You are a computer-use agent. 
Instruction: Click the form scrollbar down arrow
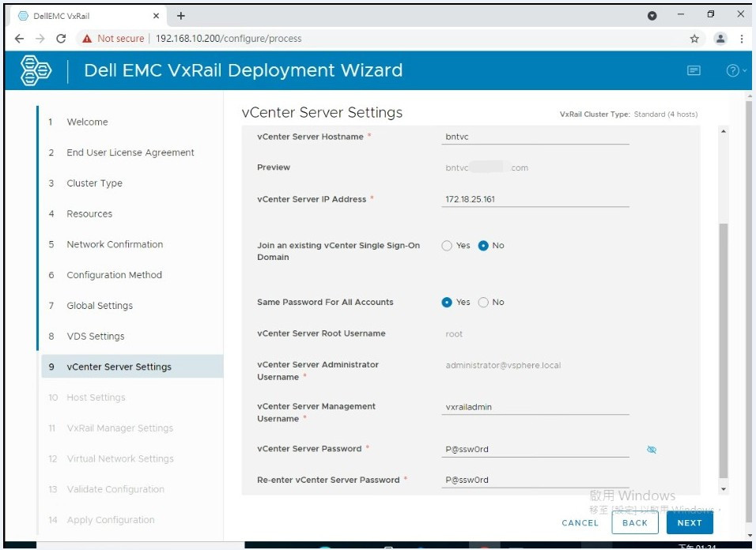(x=724, y=489)
